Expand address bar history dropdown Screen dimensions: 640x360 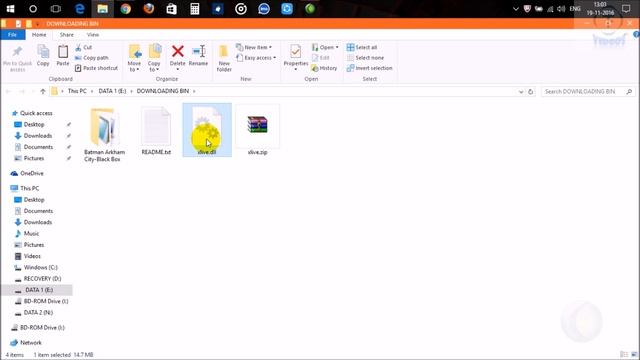click(521, 91)
